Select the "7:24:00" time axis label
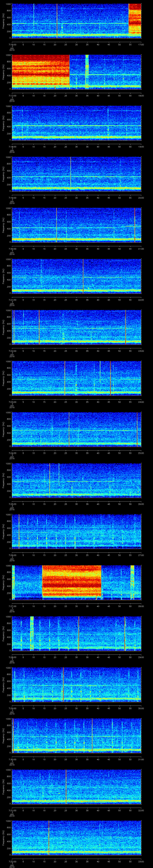The height and width of the screenshot is (868, 153). pos(12,453)
